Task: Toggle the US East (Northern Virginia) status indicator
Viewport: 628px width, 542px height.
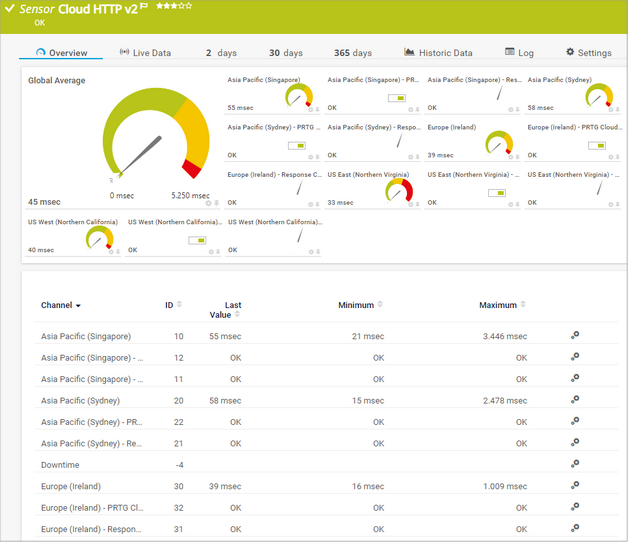Action: click(x=497, y=193)
